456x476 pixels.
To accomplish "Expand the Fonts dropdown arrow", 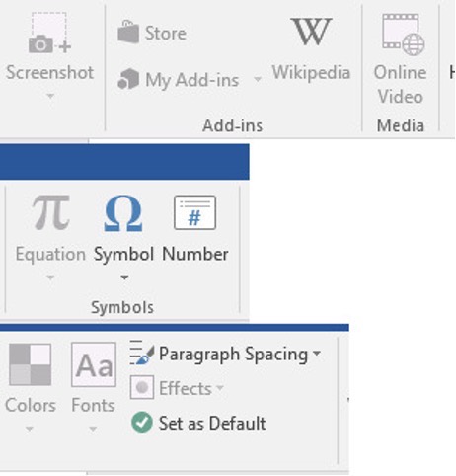I will click(x=93, y=429).
